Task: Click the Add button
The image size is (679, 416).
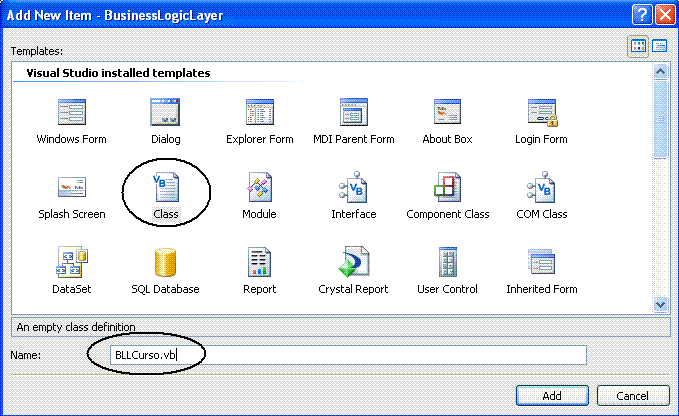Action: coord(552,396)
